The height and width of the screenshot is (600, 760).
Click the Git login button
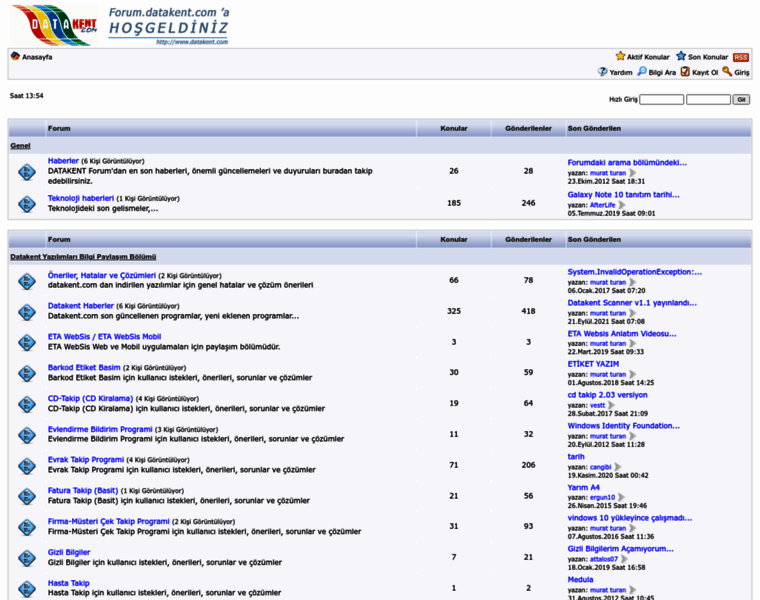click(741, 99)
